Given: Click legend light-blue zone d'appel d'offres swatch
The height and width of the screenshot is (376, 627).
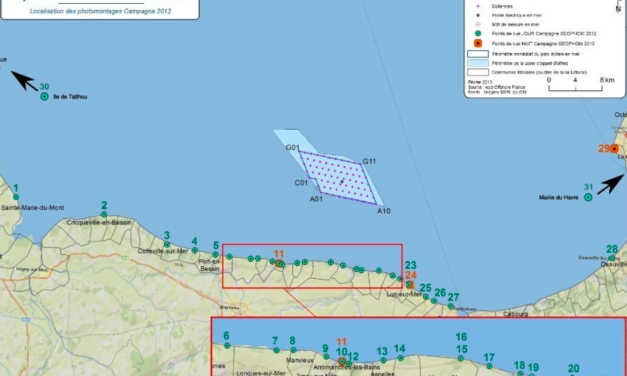Looking at the screenshot, I should point(478,63).
